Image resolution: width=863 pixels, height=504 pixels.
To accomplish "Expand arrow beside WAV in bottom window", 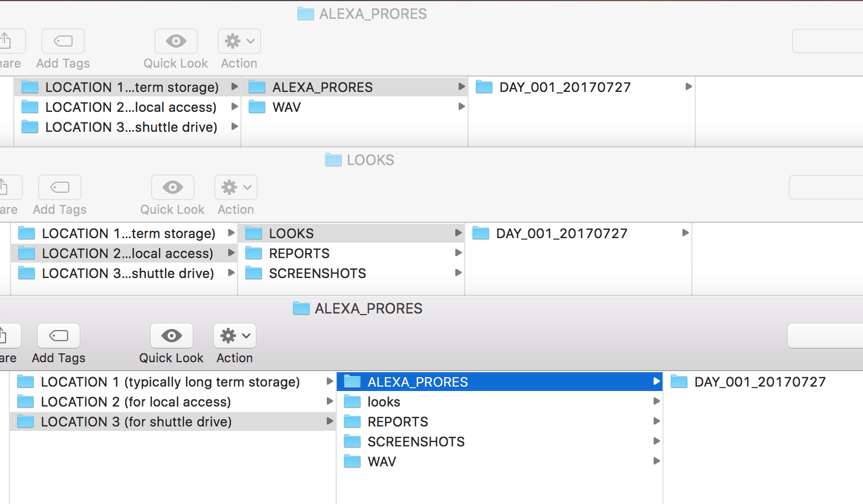I will coord(656,461).
